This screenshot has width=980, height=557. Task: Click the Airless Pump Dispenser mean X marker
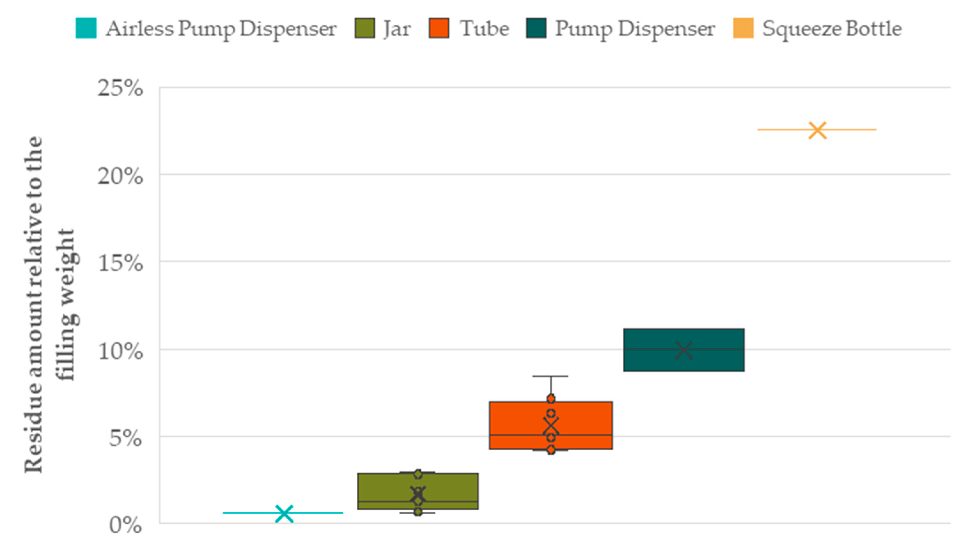click(x=284, y=513)
